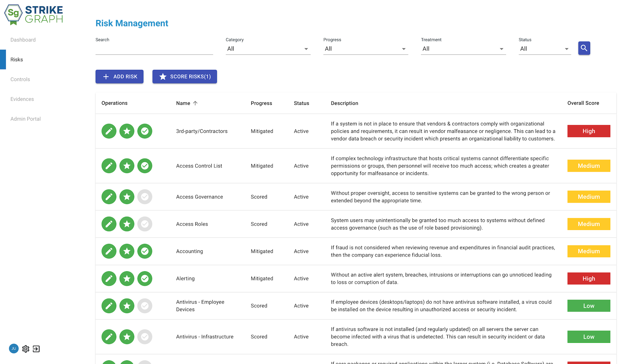Toggle the Access Governance grey checkmark

click(x=145, y=197)
